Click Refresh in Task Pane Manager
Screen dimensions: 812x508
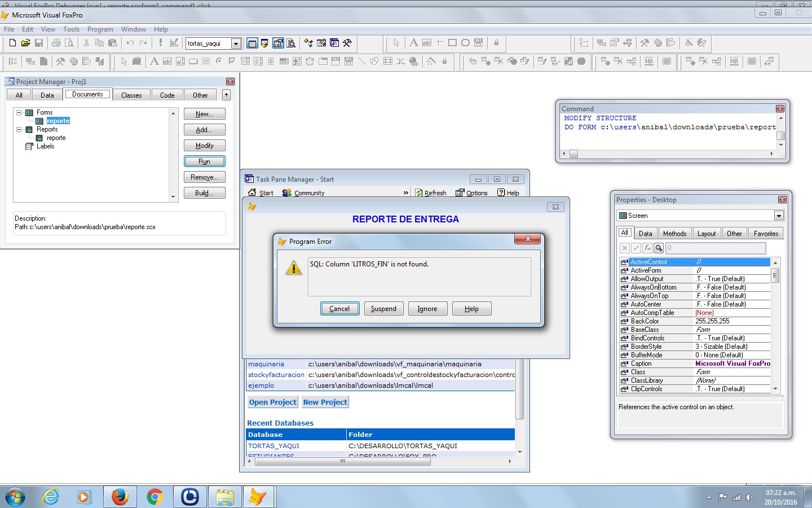(x=431, y=193)
